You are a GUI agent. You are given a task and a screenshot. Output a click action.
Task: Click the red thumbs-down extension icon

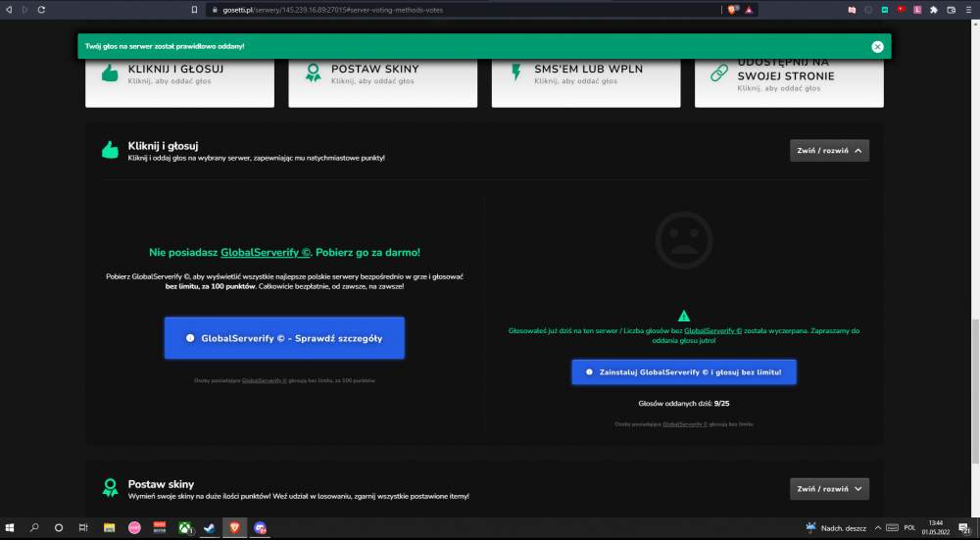[902, 10]
